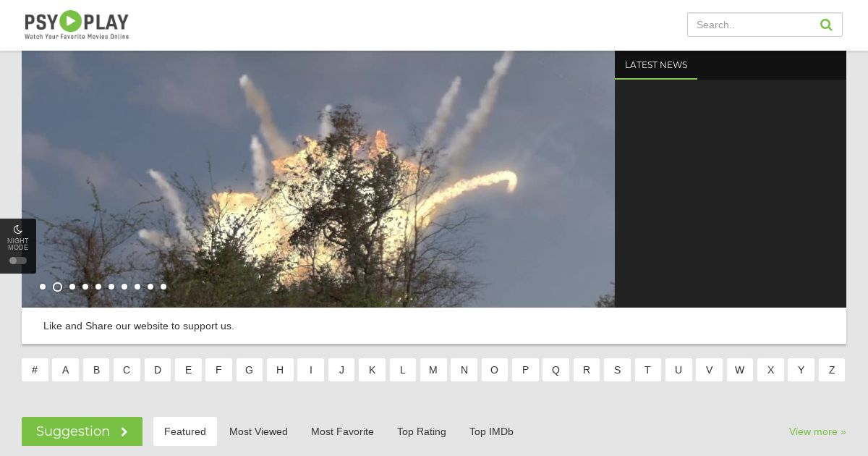Open the Most Favorite tab
Viewport: 868px width, 456px height.
pos(342,431)
